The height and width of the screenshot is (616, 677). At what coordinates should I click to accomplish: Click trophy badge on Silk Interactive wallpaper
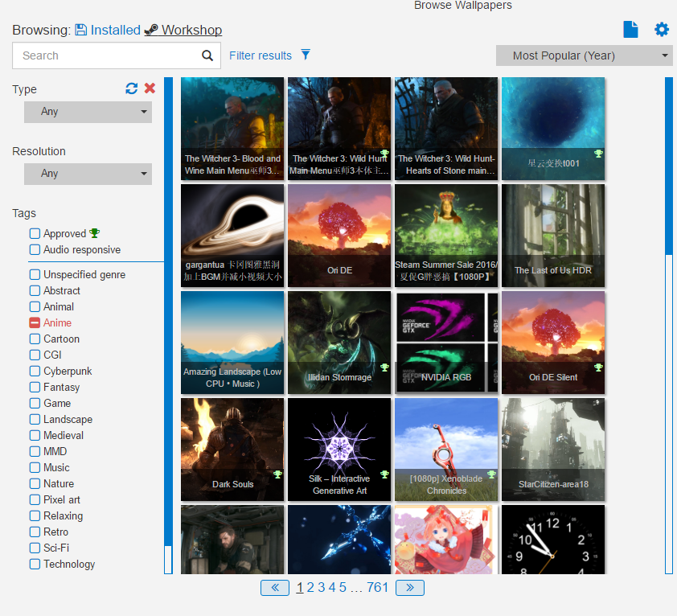coord(384,474)
